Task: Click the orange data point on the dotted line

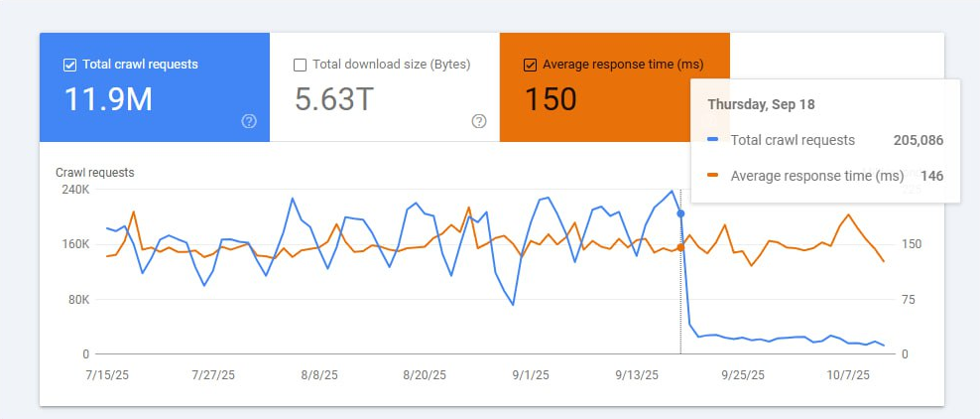Action: point(680,247)
